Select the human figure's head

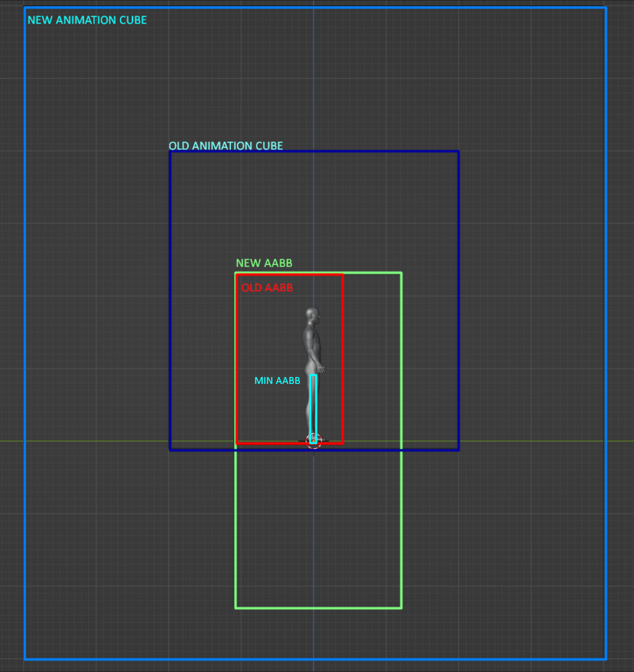click(312, 315)
